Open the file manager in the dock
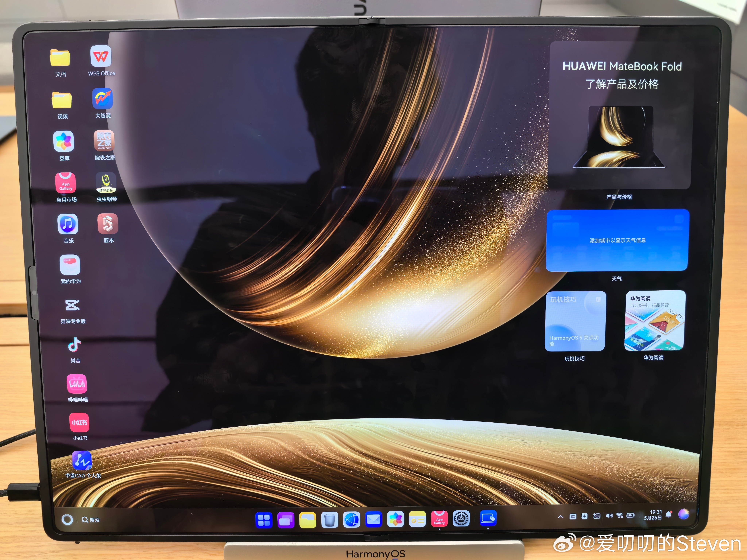The image size is (747, 560). [308, 520]
